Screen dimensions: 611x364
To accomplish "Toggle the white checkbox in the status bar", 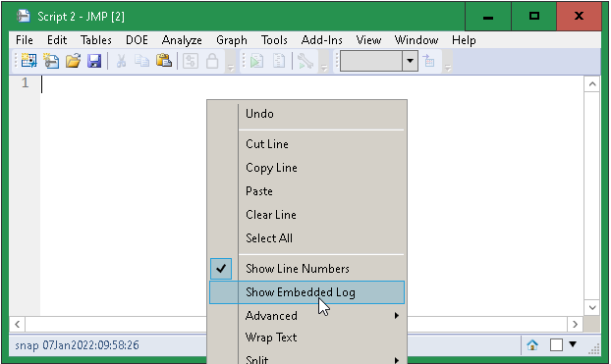I will [556, 345].
